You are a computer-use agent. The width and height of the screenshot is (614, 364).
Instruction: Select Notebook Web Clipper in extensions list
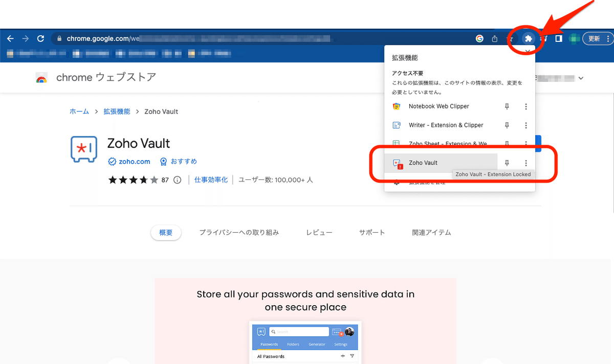pos(441,106)
